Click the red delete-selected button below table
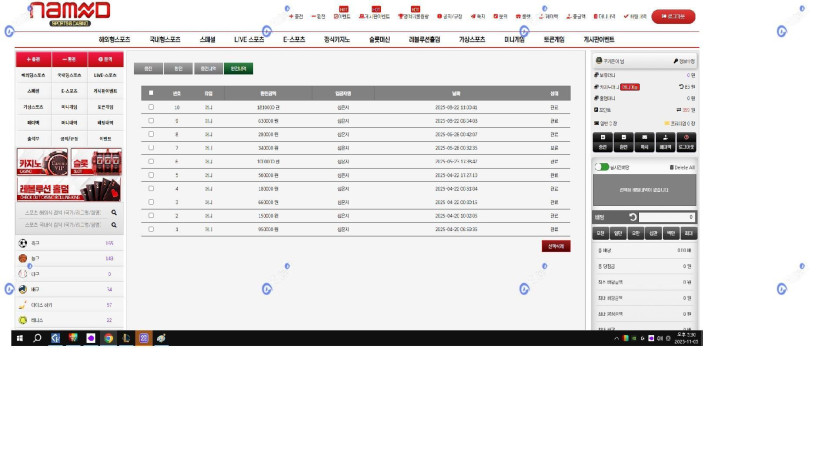Screen dimensions: 835x470 point(556,246)
